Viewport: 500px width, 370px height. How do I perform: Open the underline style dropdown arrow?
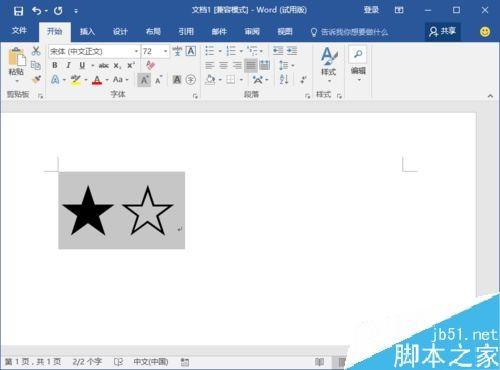point(92,65)
